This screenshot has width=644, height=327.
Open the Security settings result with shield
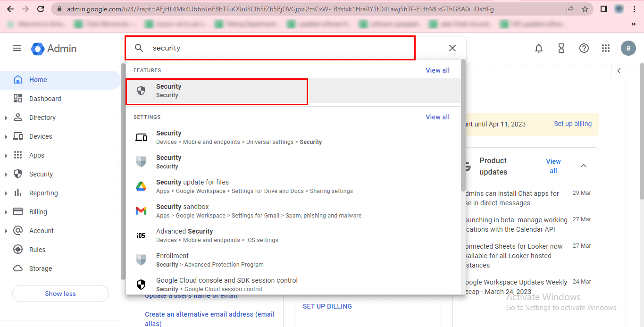(293, 162)
